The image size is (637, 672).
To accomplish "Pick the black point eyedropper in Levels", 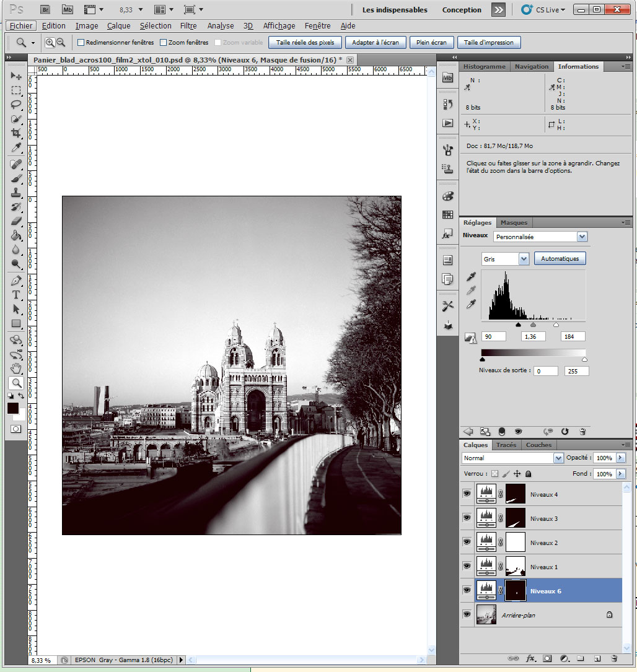I will 471,276.
